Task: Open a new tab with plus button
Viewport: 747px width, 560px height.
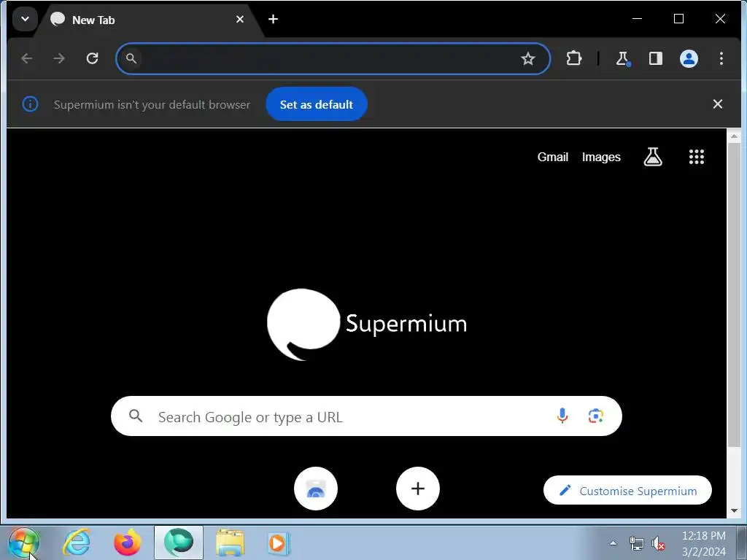Action: [273, 19]
